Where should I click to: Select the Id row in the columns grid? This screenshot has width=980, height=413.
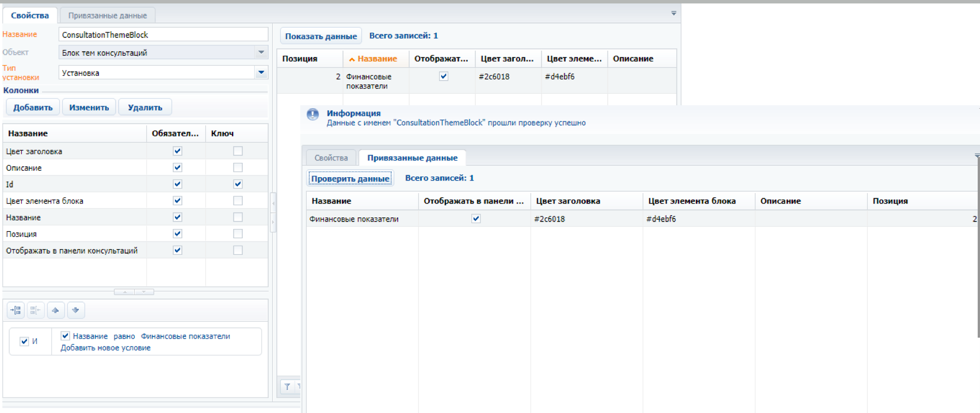click(135, 184)
